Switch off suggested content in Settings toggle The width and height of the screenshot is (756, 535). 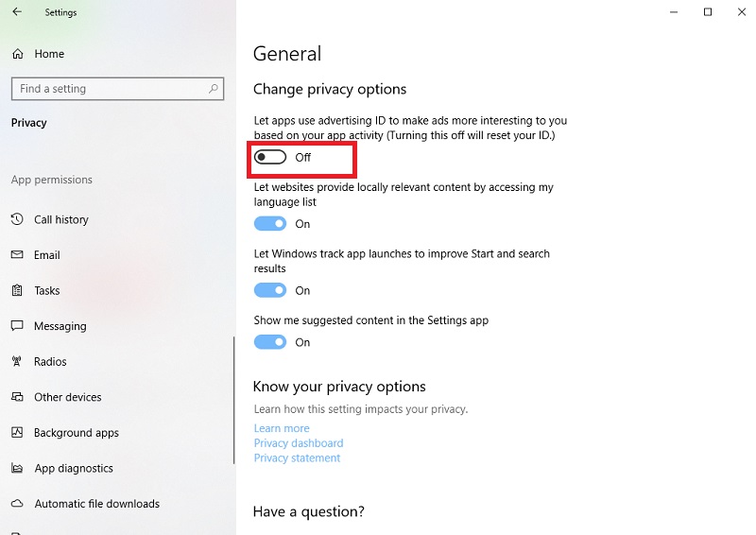pyautogui.click(x=270, y=342)
